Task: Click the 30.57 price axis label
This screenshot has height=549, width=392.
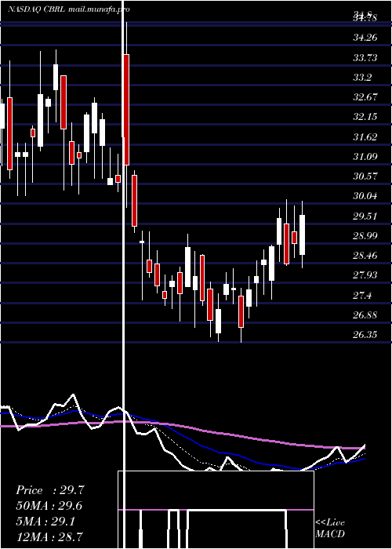Action: (365, 176)
